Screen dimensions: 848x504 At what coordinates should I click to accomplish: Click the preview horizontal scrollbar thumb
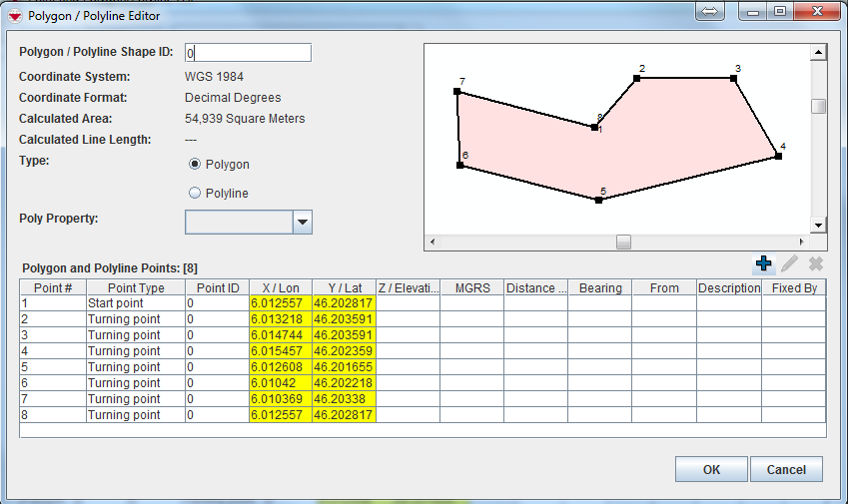pos(623,242)
